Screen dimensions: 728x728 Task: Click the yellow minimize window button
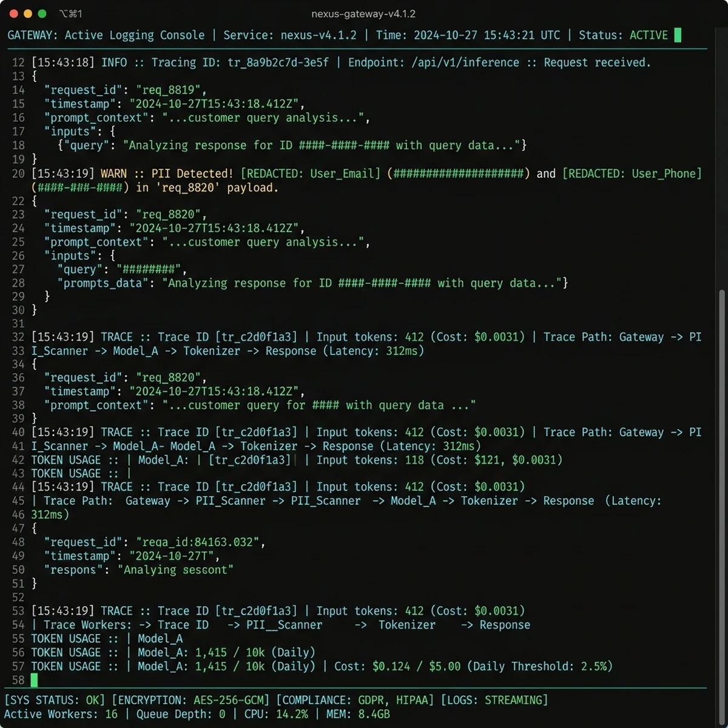[27, 13]
